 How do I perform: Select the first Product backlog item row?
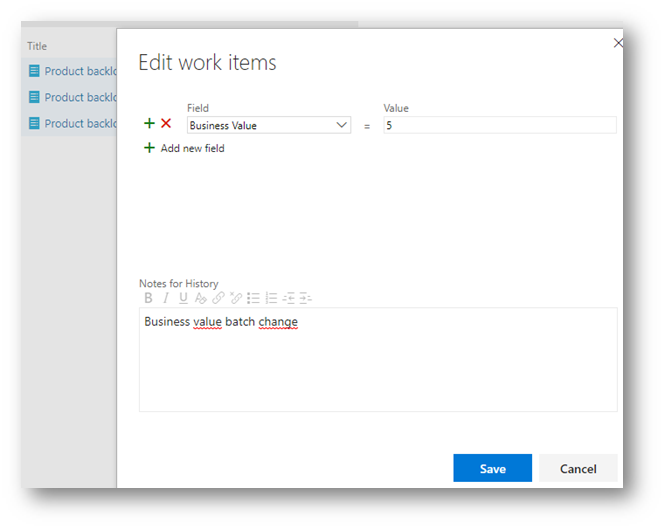click(x=80, y=71)
